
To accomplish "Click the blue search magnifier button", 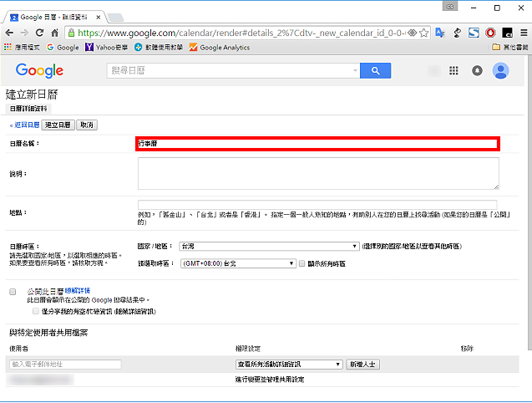I will point(375,71).
